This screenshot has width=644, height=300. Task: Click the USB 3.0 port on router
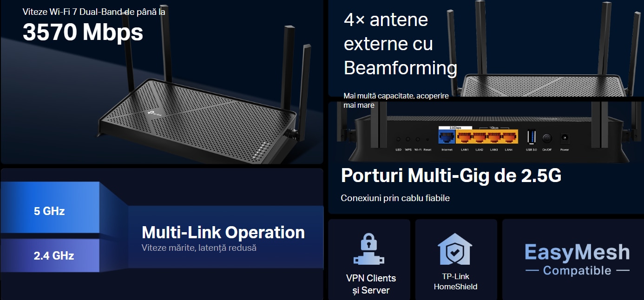532,138
